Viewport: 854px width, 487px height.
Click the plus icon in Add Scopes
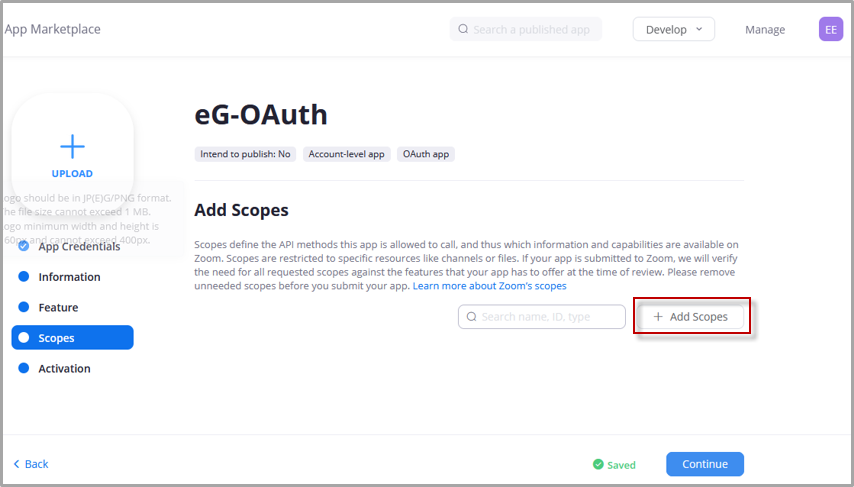point(658,316)
